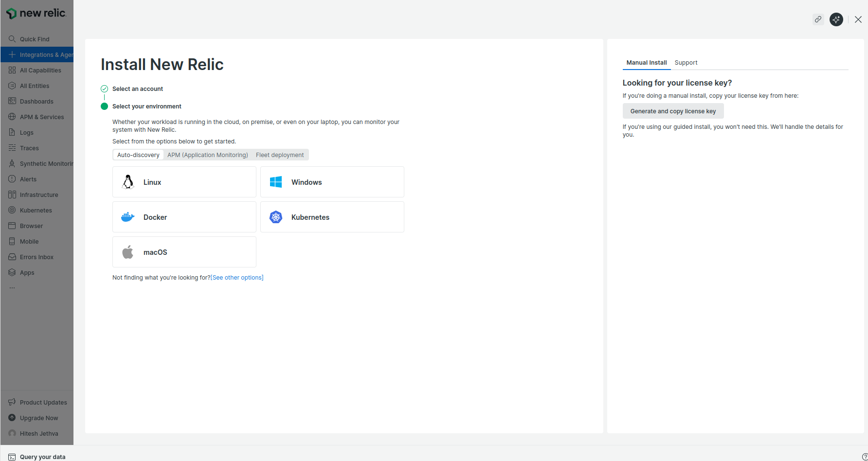Expand the sidebar more options ellipsis

click(12, 288)
